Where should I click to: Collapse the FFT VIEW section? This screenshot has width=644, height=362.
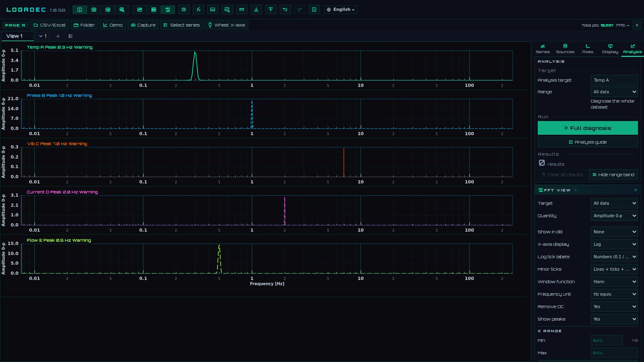636,190
